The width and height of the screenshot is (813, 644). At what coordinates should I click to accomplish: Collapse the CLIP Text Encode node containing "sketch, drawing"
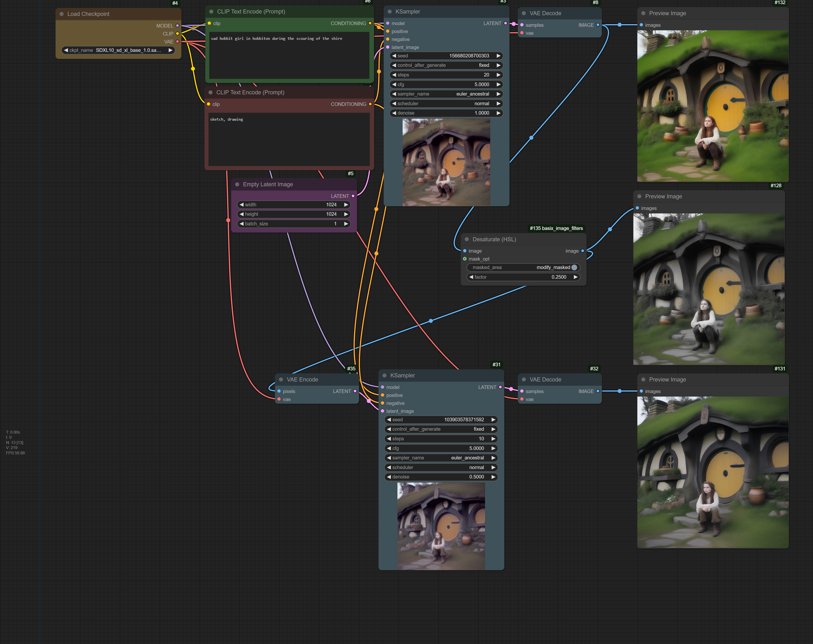[x=210, y=92]
